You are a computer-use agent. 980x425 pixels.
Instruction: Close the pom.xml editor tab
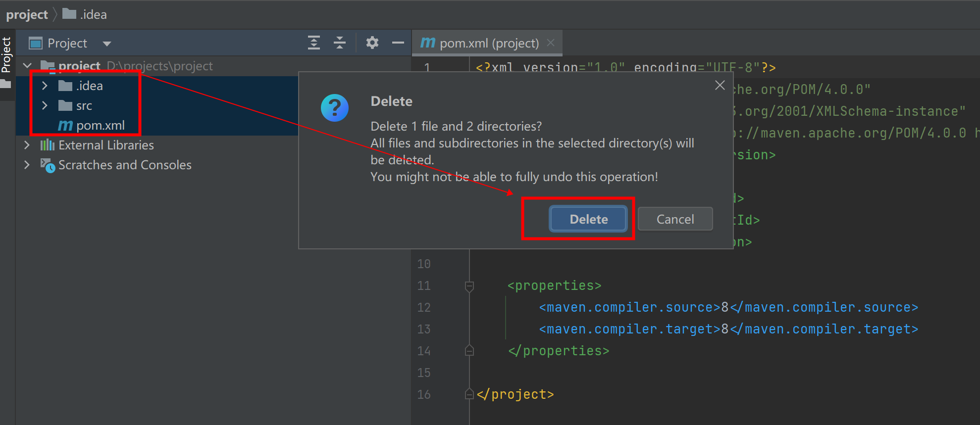click(551, 43)
